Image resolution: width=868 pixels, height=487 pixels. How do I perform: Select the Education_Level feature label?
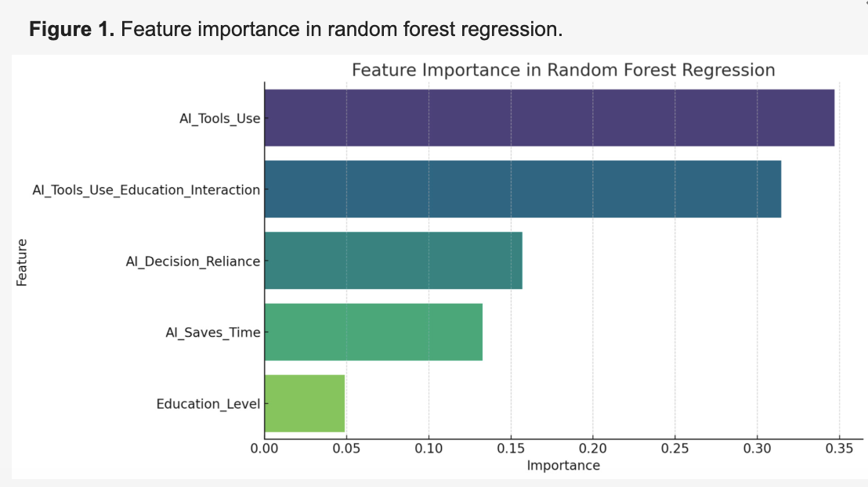208,404
